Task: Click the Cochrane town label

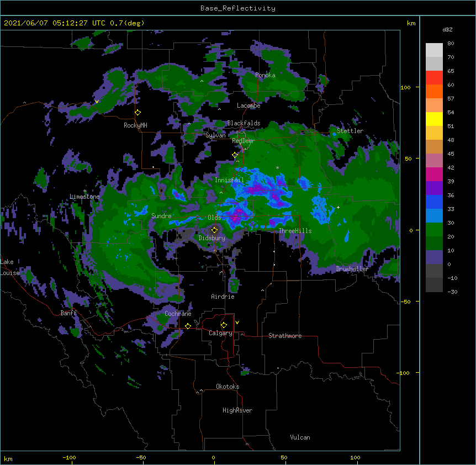Action: 178,314
